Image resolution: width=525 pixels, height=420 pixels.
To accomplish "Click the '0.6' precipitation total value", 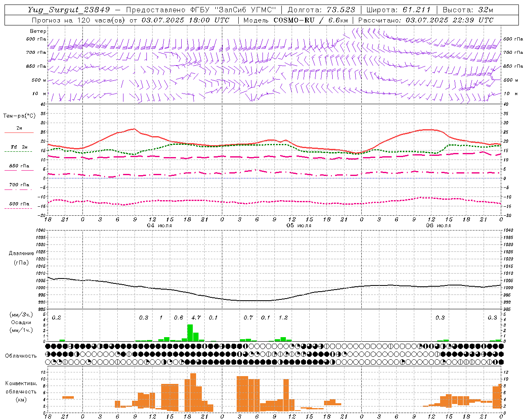I will 178,317.
